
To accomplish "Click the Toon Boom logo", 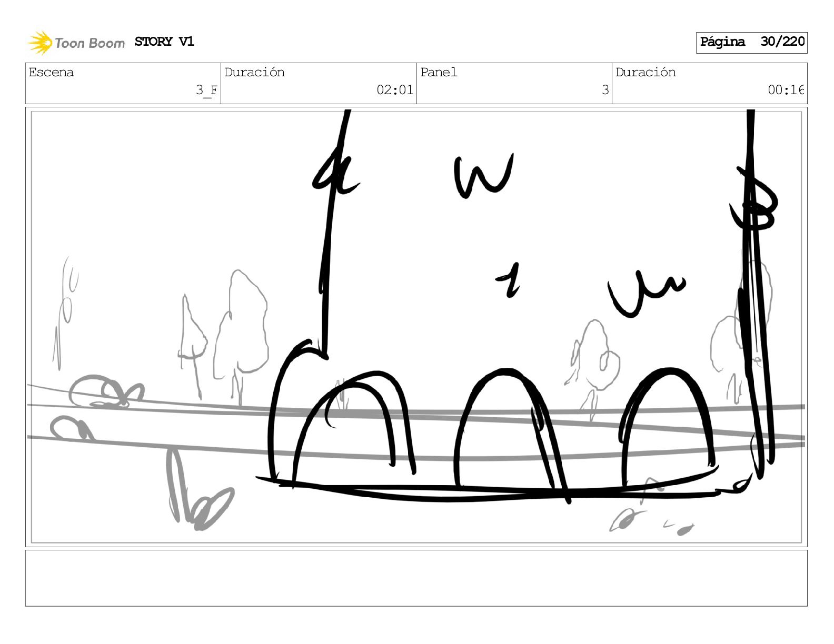I will [x=76, y=43].
